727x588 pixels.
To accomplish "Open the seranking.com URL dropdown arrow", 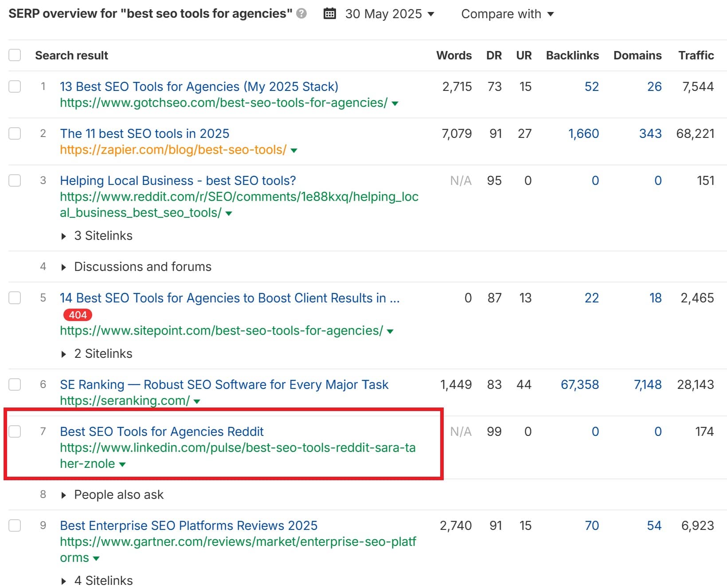I will pyautogui.click(x=197, y=402).
